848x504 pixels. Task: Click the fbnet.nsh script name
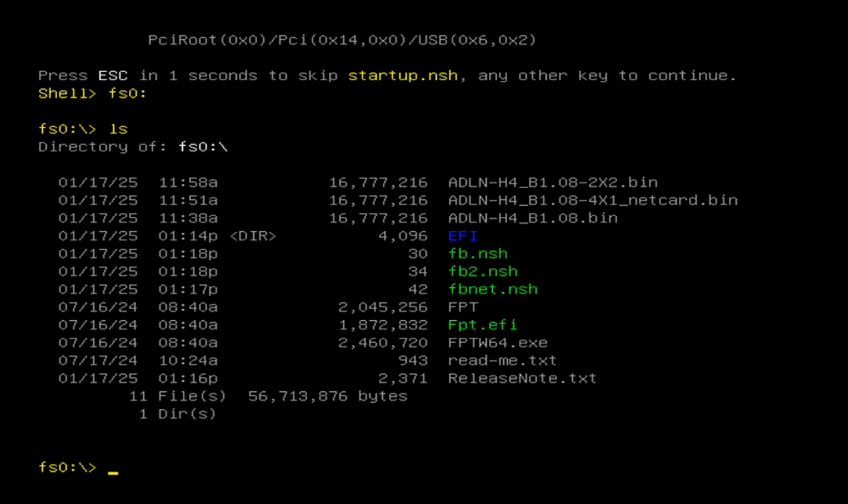click(492, 289)
